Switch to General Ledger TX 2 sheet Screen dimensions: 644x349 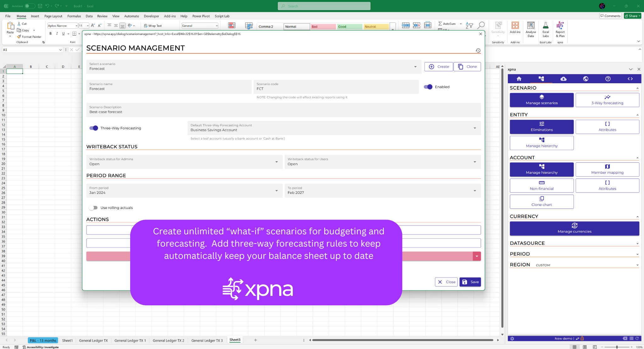[x=169, y=340]
